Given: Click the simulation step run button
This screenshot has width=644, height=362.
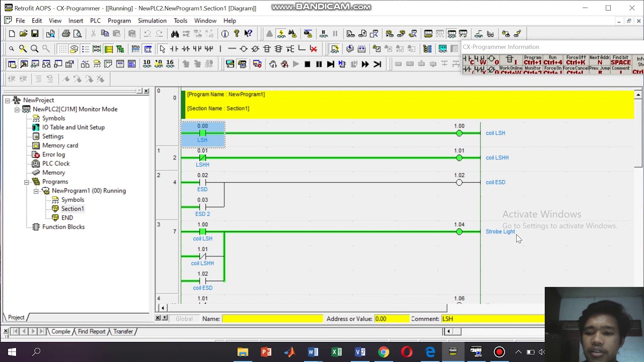Looking at the screenshot, I should [331, 64].
